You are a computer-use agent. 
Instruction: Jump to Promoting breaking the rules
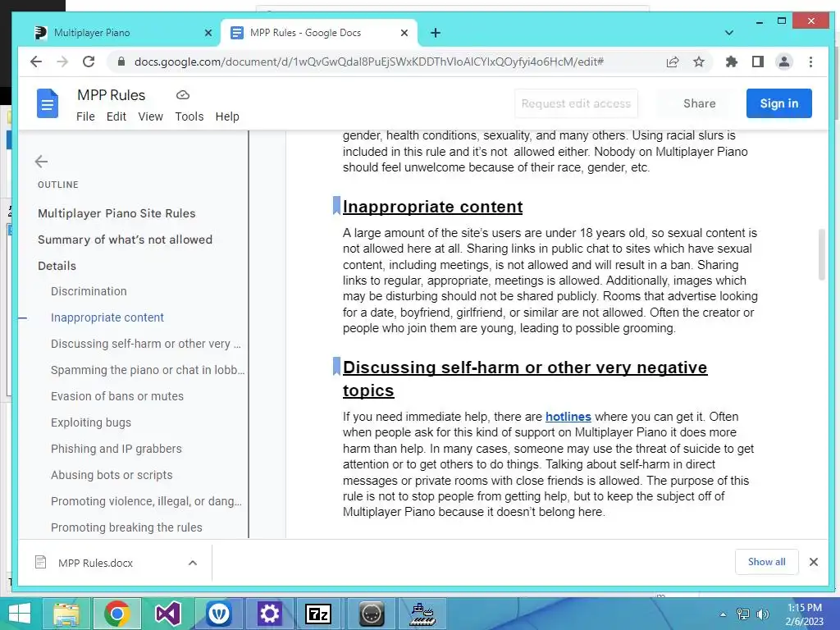tap(126, 527)
